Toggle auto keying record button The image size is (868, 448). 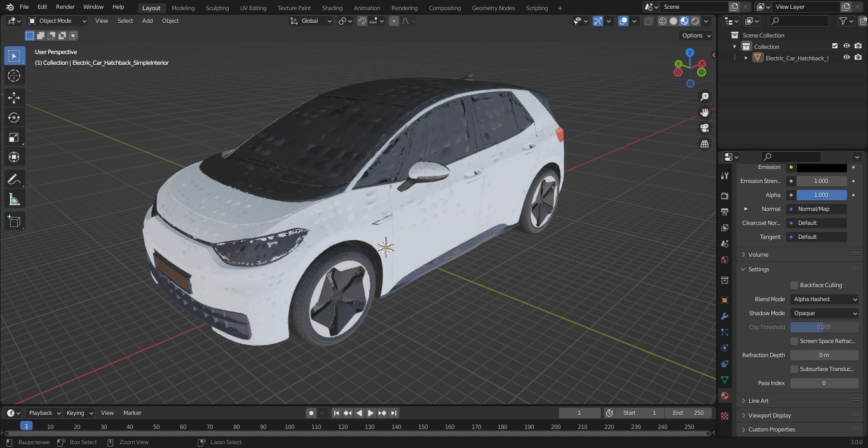coord(311,413)
